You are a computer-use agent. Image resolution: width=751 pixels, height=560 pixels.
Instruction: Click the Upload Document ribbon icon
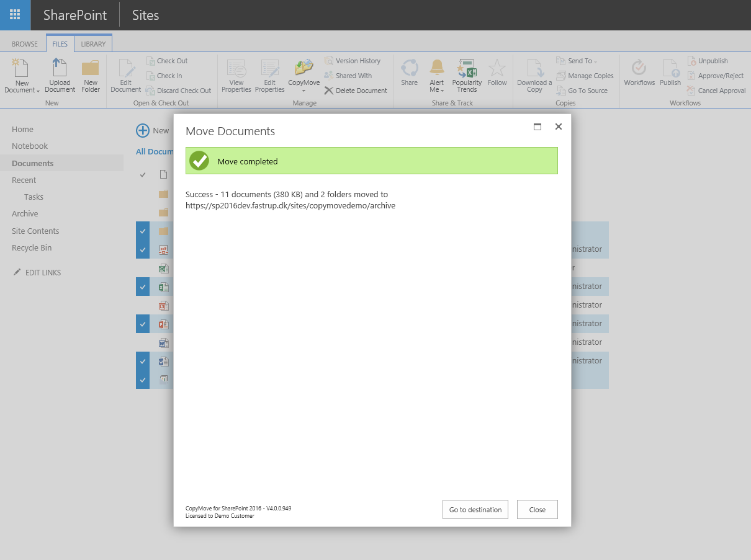[x=60, y=76]
